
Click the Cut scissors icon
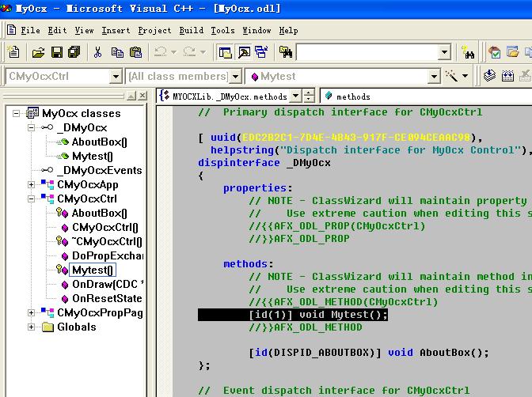pos(97,52)
